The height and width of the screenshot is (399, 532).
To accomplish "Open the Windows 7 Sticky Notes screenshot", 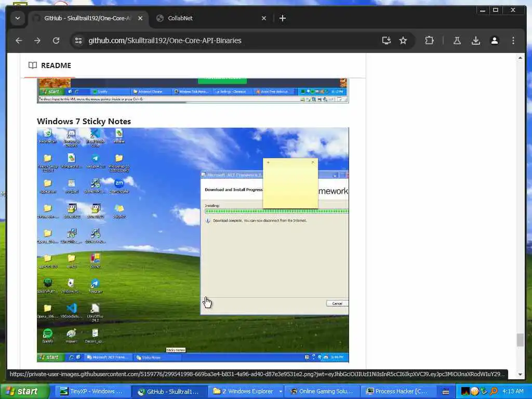I will (193, 245).
